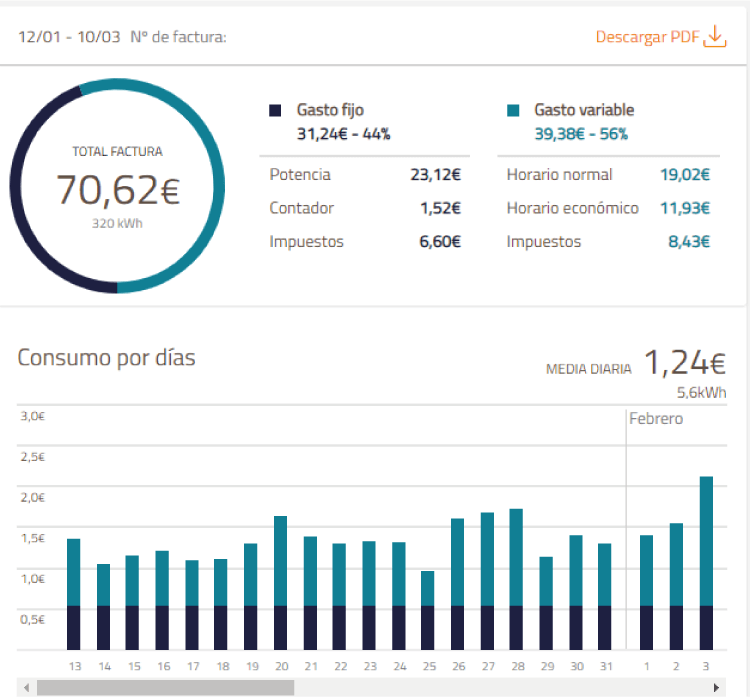Click the Gasto fijo dark legend square
This screenshot has width=750, height=698.
(x=275, y=110)
